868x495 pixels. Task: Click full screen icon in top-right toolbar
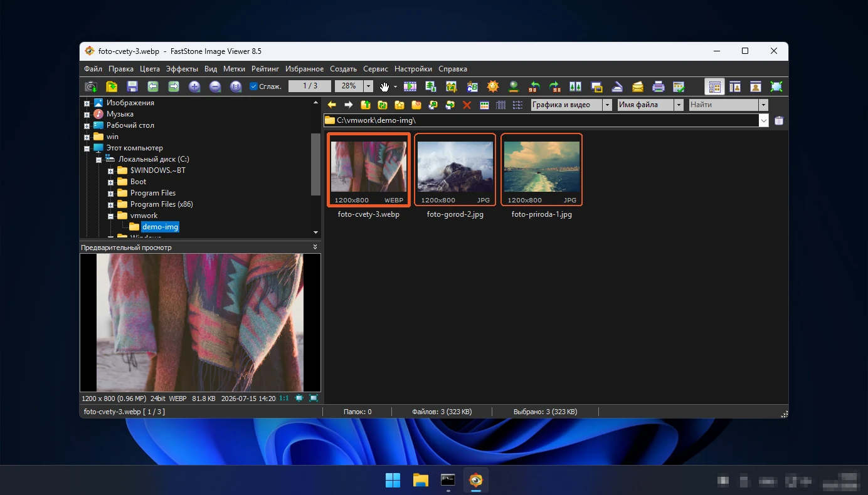(776, 86)
